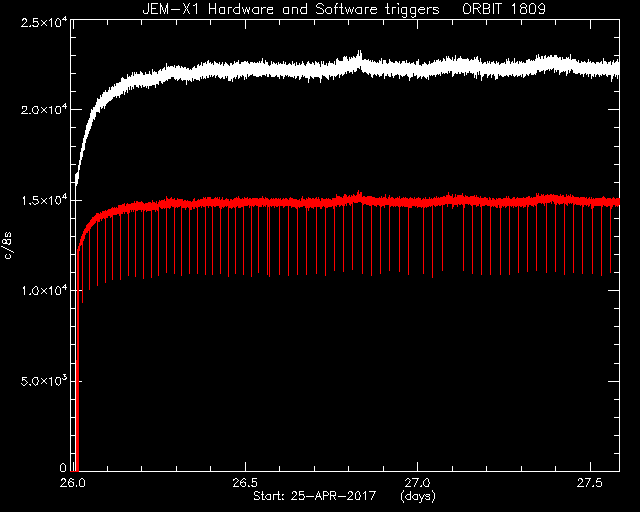Click the plot title 'JEM-X1 Hardware and Software triggers'

[291, 9]
